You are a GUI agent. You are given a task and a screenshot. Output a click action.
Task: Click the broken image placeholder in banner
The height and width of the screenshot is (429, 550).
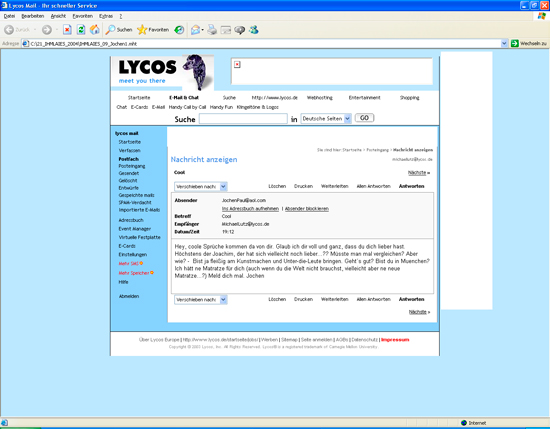(237, 64)
